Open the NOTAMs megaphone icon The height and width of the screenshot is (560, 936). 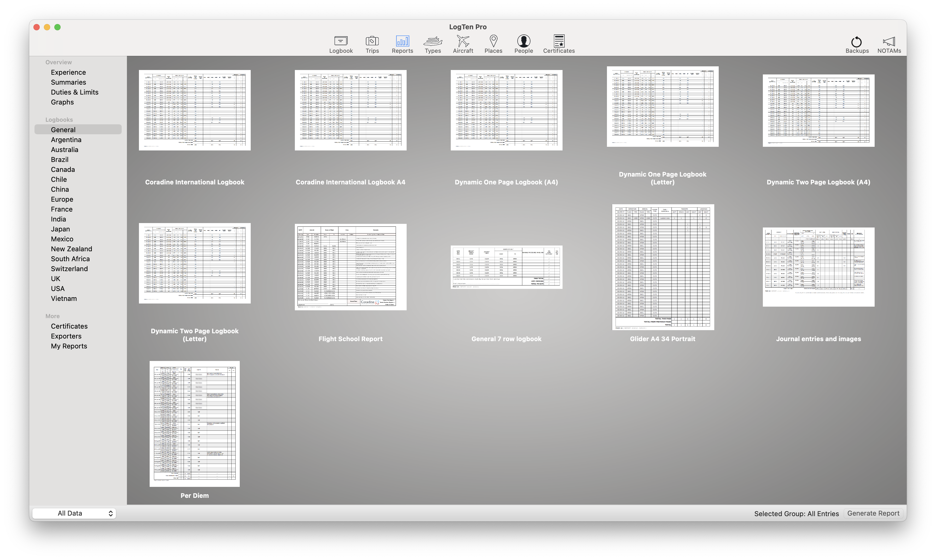click(889, 45)
